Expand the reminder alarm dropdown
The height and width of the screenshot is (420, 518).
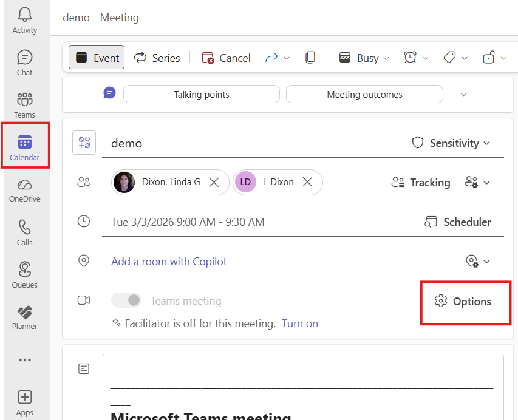(x=416, y=58)
